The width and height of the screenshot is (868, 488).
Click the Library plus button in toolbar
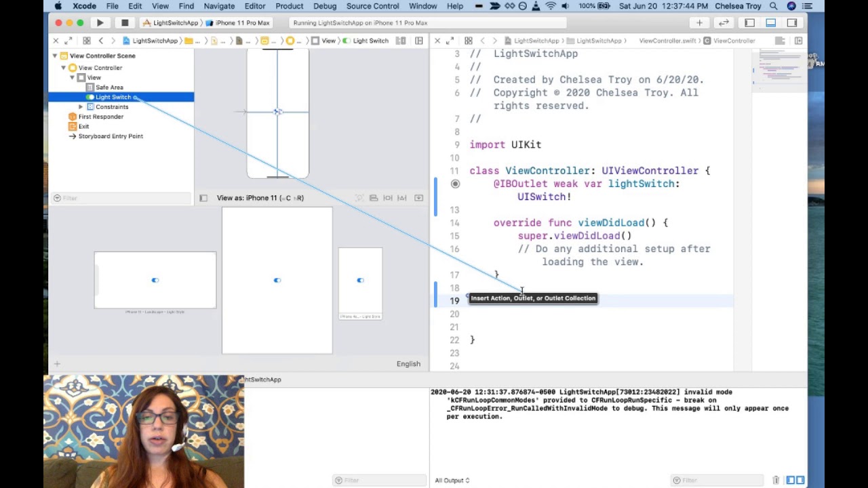click(699, 23)
